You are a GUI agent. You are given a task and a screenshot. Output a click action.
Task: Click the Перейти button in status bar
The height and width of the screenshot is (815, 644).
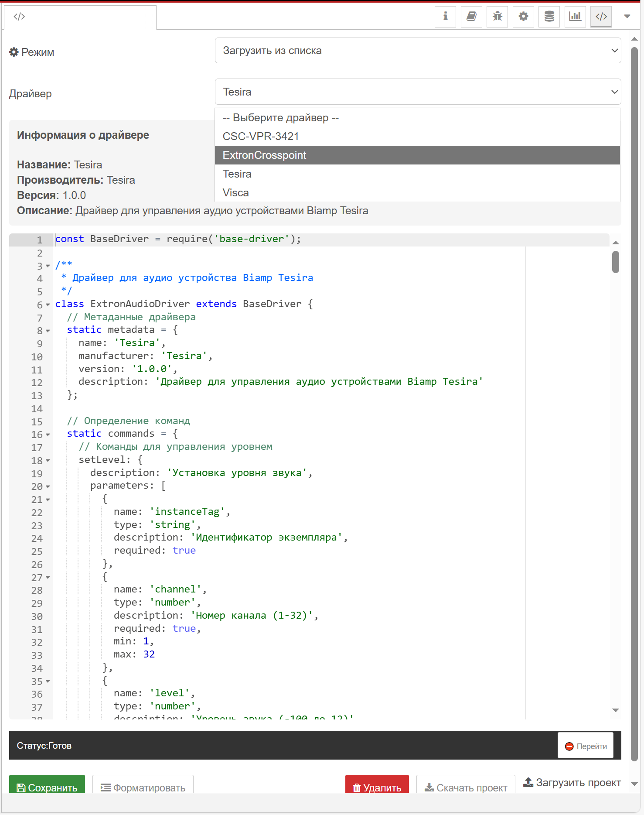tap(586, 746)
